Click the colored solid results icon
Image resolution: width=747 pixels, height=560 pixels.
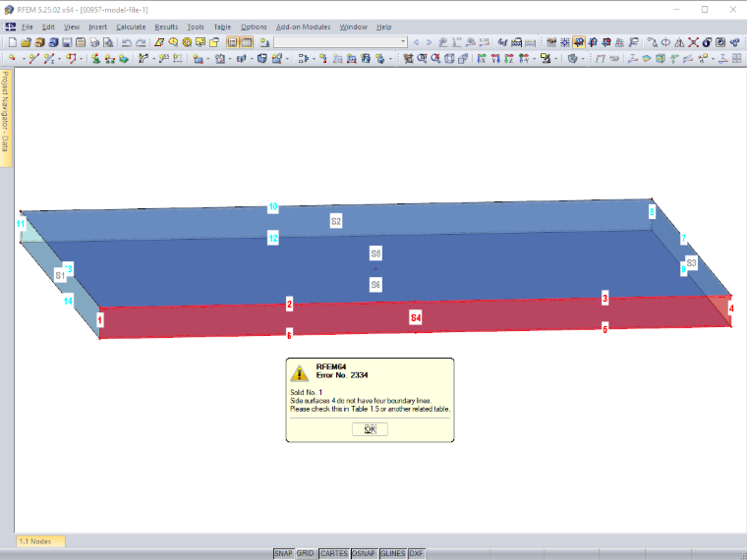coord(661,58)
